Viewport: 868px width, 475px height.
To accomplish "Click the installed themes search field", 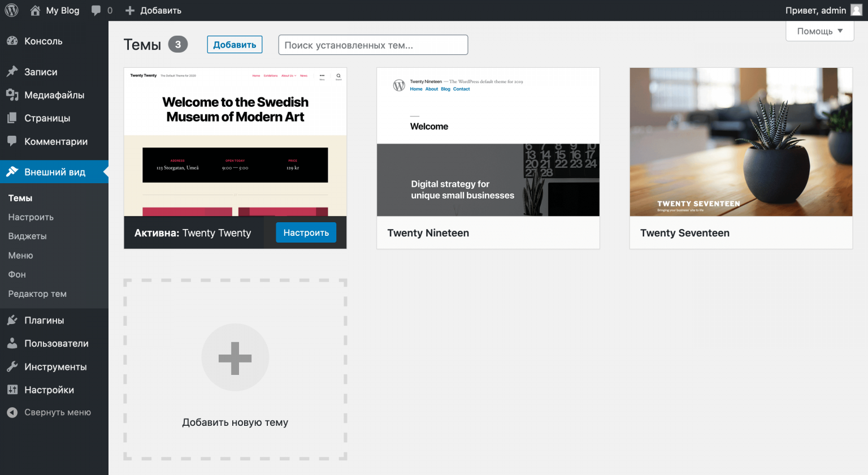I will pos(373,45).
